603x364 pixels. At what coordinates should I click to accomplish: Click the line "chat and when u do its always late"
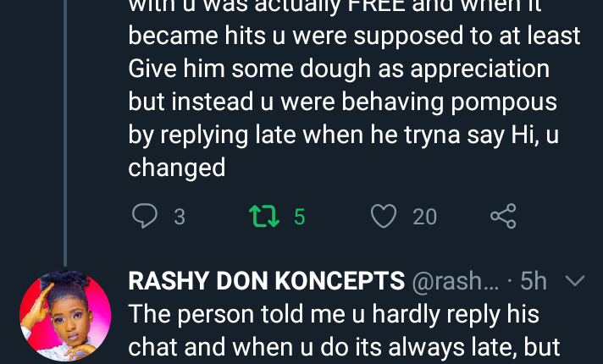pyautogui.click(x=342, y=347)
